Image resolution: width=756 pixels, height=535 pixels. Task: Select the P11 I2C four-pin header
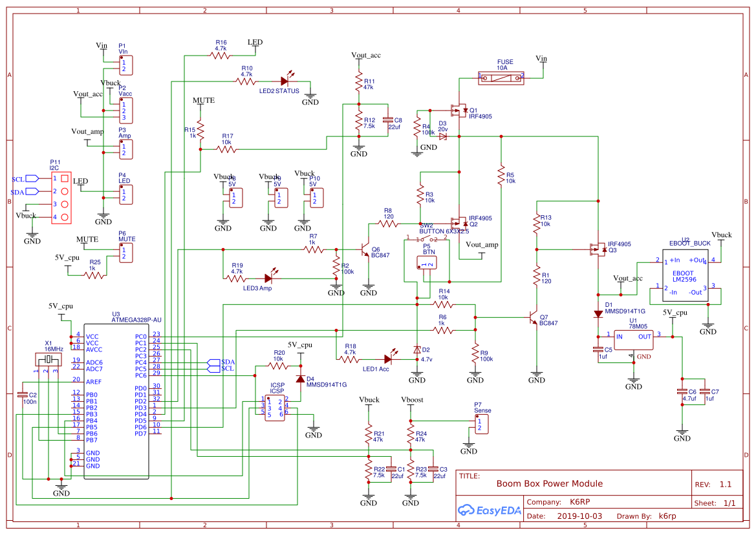61,198
